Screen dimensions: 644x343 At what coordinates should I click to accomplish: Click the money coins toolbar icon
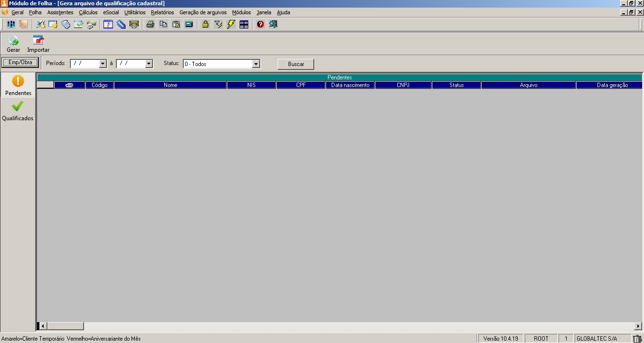coord(92,24)
